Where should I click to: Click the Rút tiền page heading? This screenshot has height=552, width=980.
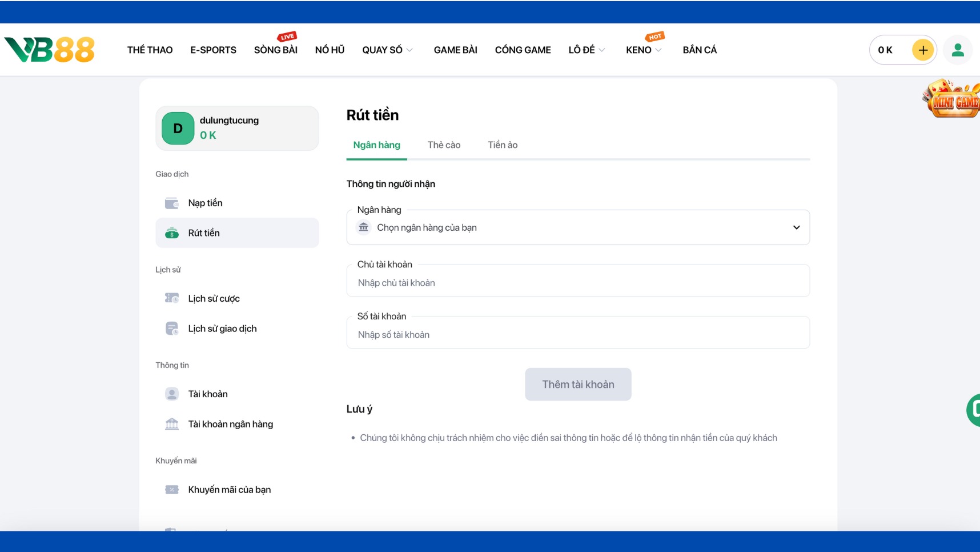pyautogui.click(x=372, y=115)
